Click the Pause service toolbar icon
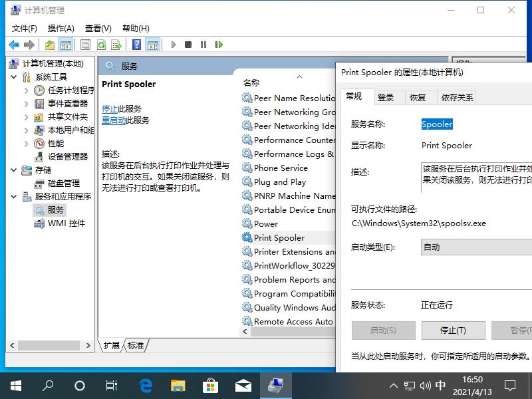The width and height of the screenshot is (532, 399). pos(203,45)
